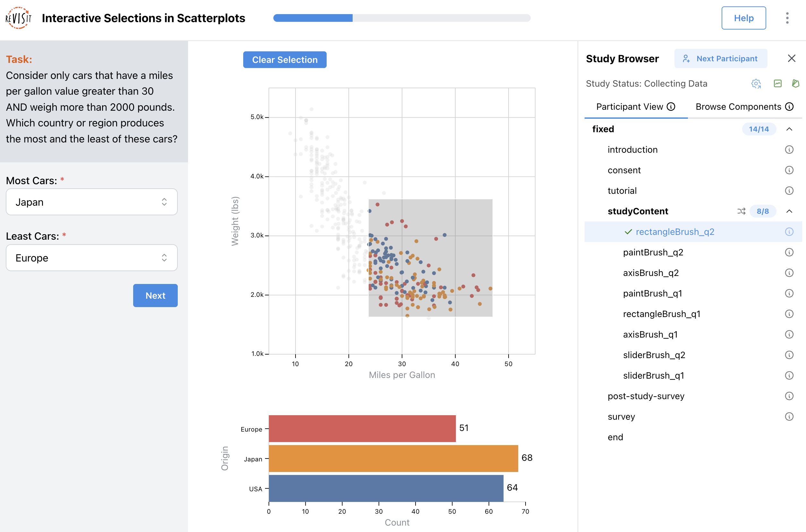The width and height of the screenshot is (806, 532).
Task: Open paintBrush_q2 trial
Action: 653,252
